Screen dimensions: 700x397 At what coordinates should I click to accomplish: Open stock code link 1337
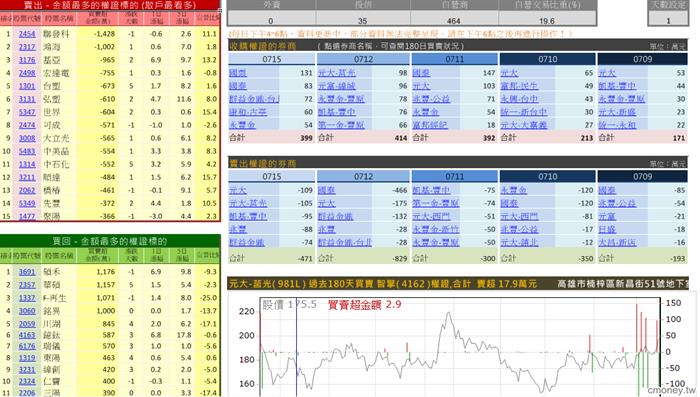(27, 297)
